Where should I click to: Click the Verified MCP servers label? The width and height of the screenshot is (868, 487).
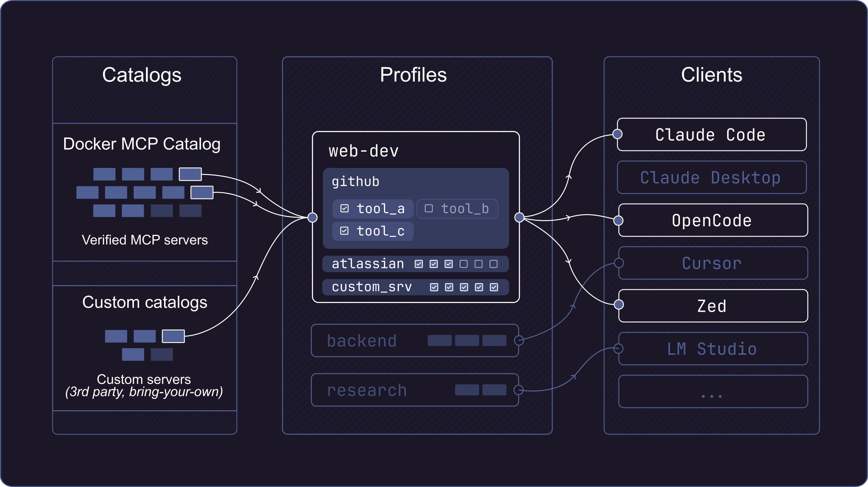pos(145,240)
